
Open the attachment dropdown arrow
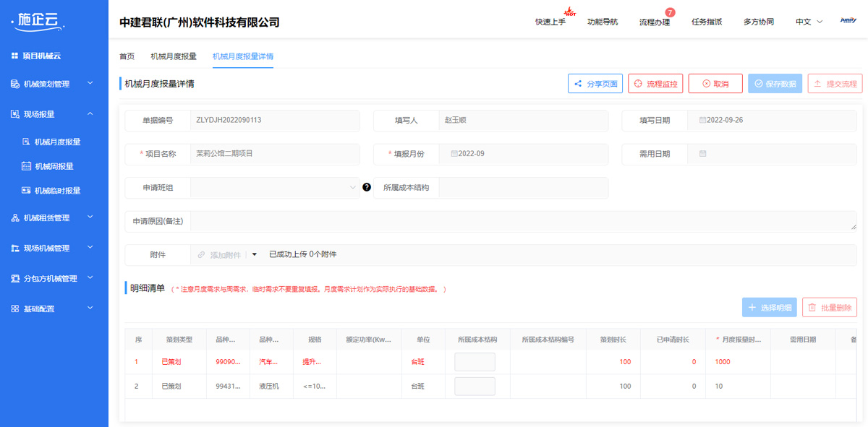click(x=255, y=254)
